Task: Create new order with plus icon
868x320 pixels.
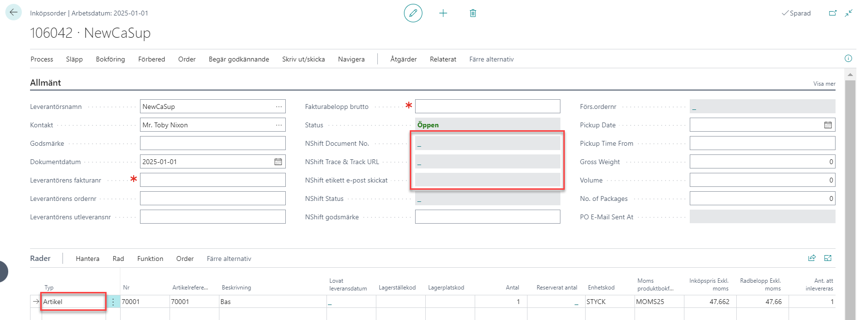Action: coord(443,13)
